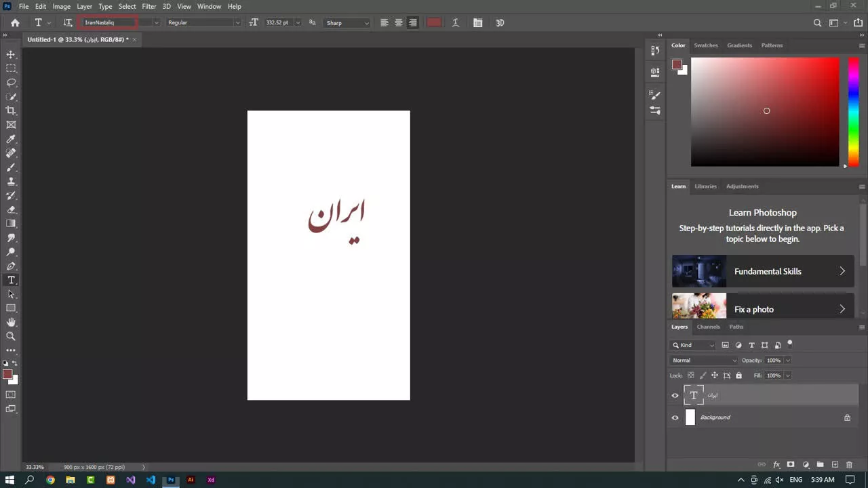Image resolution: width=868 pixels, height=488 pixels.
Task: Toggle lock transparent pixels
Action: click(x=691, y=375)
